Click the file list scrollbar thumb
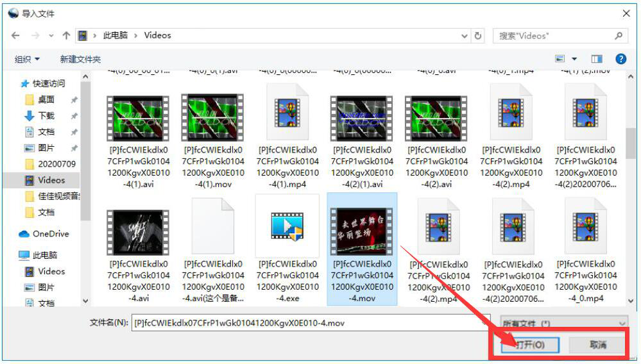The image size is (641, 364). coord(631,143)
